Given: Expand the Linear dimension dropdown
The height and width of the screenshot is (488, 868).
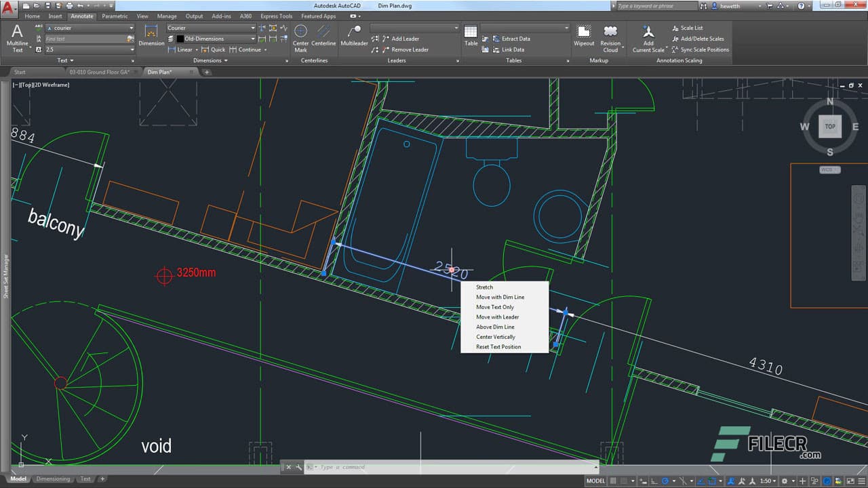Looking at the screenshot, I should click(197, 49).
